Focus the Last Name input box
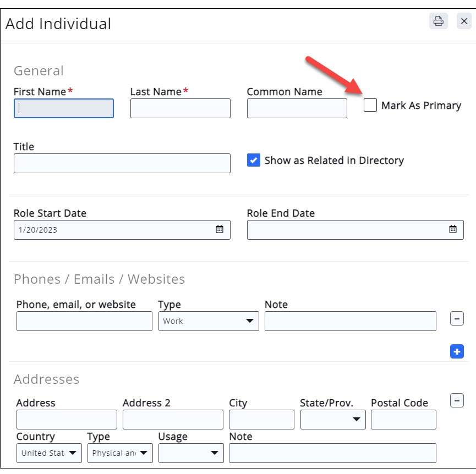The height and width of the screenshot is (474, 476). [180, 108]
